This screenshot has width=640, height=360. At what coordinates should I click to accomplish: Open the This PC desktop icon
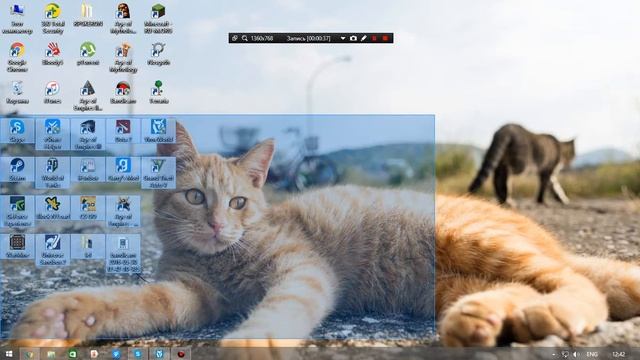pyautogui.click(x=17, y=18)
